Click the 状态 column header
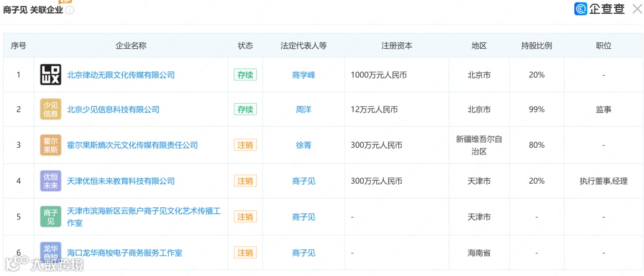Viewport: 644px width, 276px height. coord(245,45)
